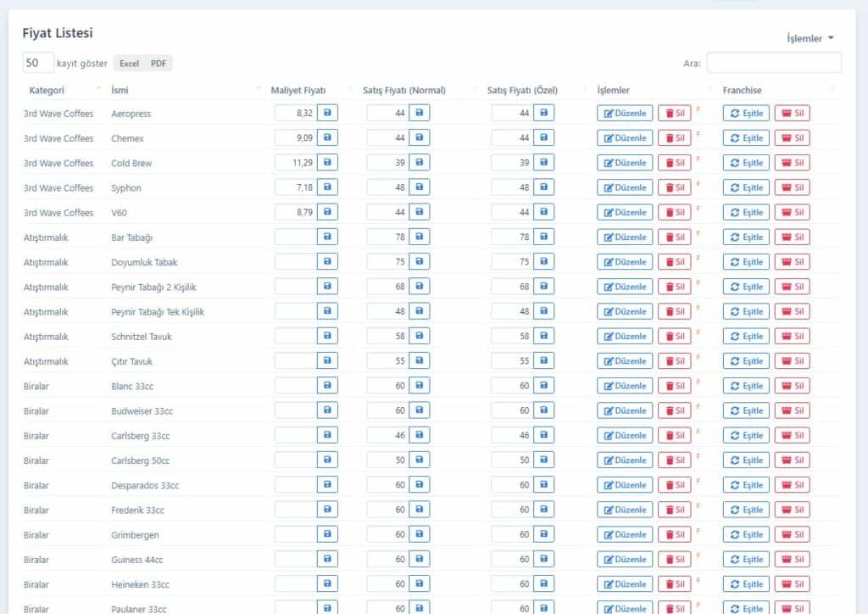Save cost price for V60 row
Image resolution: width=868 pixels, height=614 pixels.
pyautogui.click(x=327, y=212)
